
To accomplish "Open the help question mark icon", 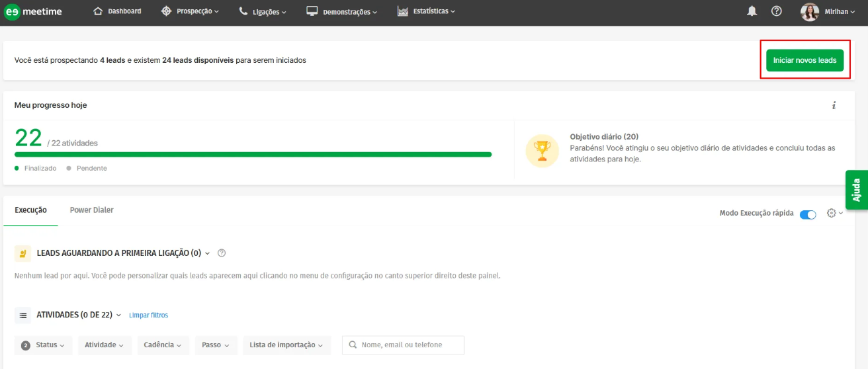I will point(777,11).
